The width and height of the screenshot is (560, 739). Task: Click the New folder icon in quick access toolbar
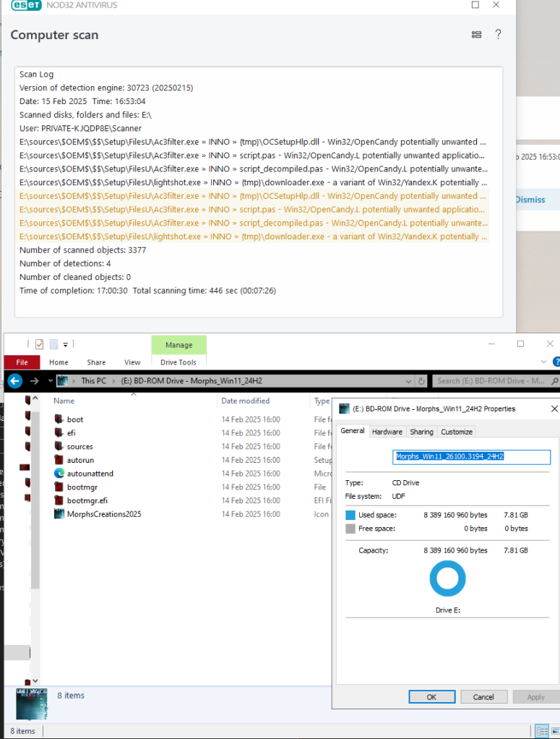[x=53, y=344]
